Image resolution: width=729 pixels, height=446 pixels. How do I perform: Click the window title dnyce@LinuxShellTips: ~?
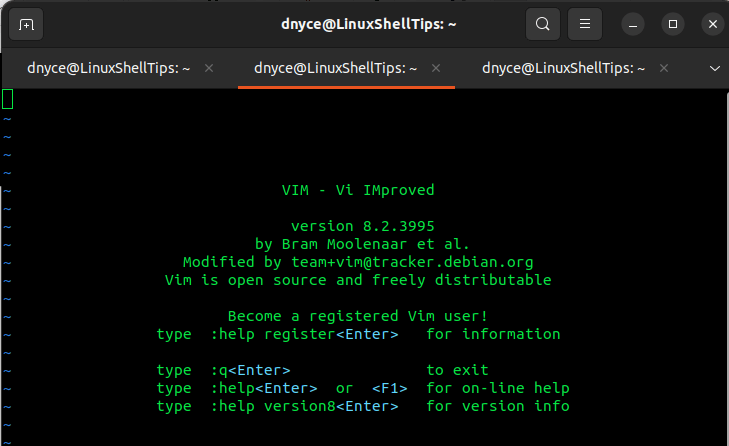click(369, 24)
